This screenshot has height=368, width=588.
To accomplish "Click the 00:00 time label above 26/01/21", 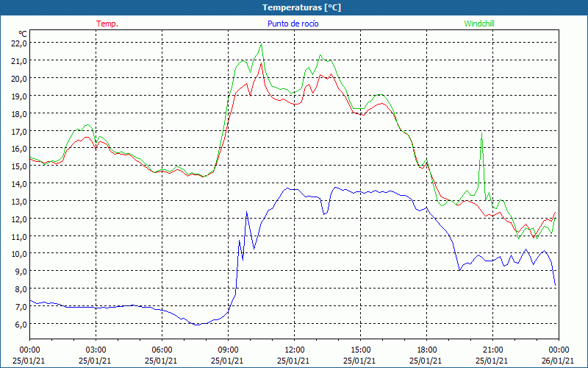I will pos(559,350).
